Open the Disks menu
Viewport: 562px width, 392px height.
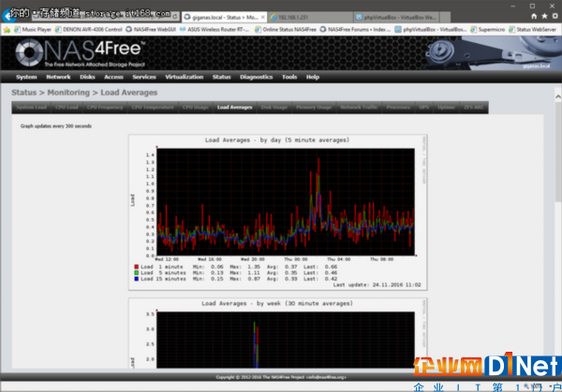tap(87, 77)
